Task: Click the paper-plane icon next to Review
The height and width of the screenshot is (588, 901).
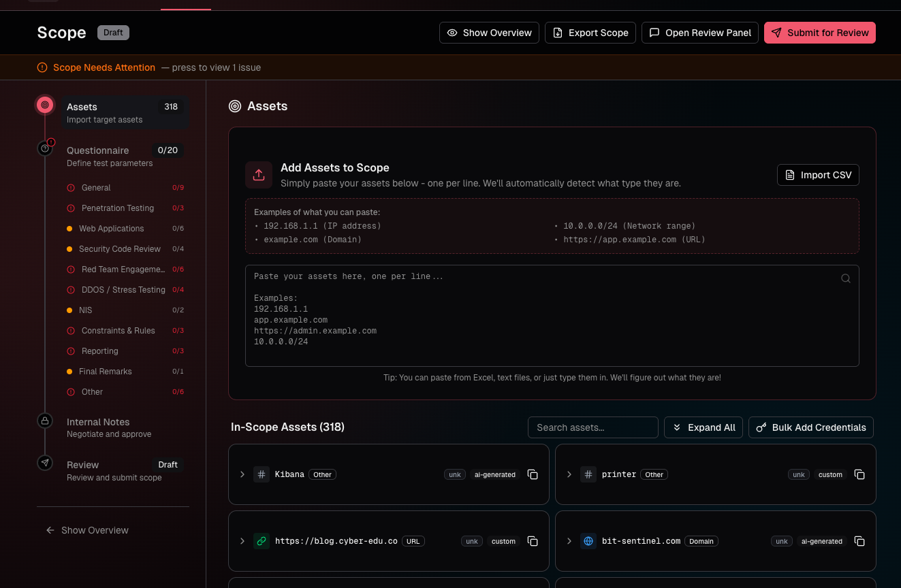Action: click(x=45, y=463)
